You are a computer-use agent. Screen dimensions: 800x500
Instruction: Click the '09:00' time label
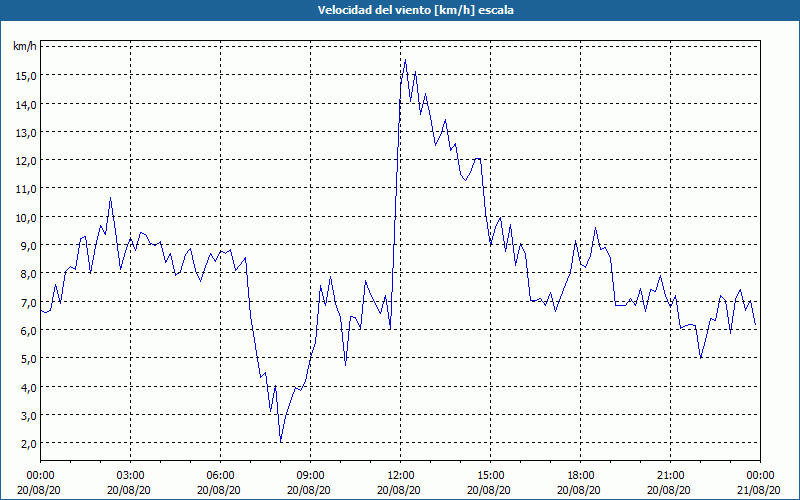coord(310,476)
